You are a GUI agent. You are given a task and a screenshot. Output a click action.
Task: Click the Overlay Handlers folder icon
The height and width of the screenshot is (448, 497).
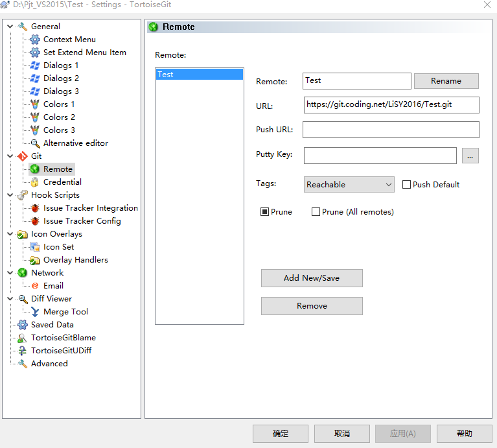click(x=35, y=260)
